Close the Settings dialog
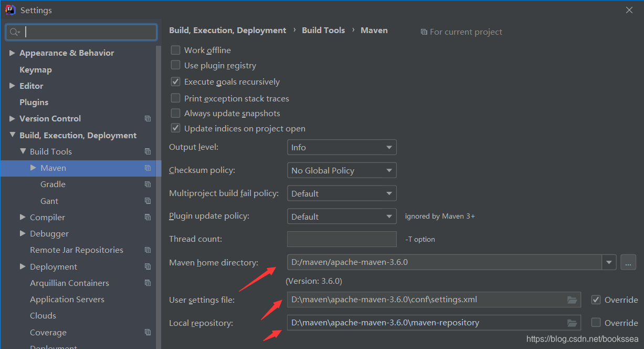This screenshot has width=644, height=349. click(x=629, y=10)
